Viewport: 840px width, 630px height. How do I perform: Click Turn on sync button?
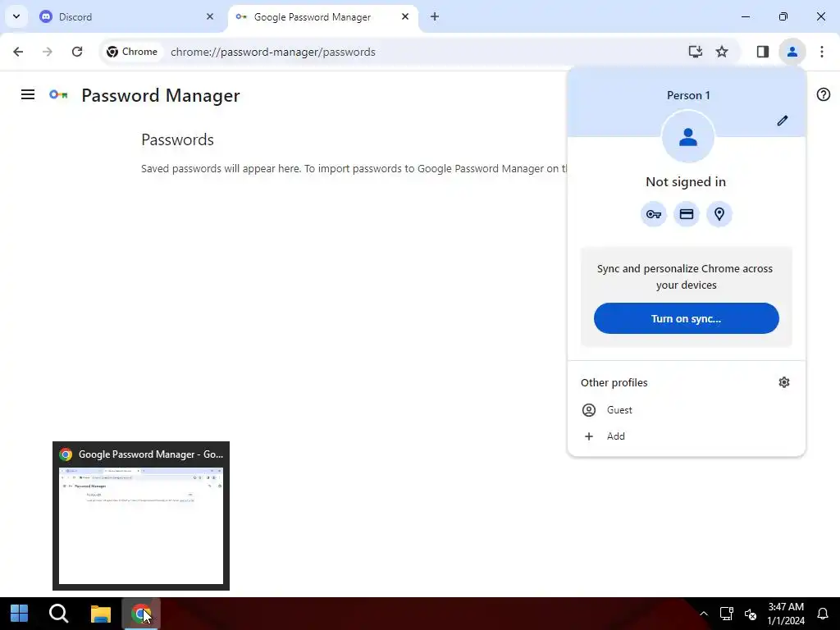[x=687, y=318]
